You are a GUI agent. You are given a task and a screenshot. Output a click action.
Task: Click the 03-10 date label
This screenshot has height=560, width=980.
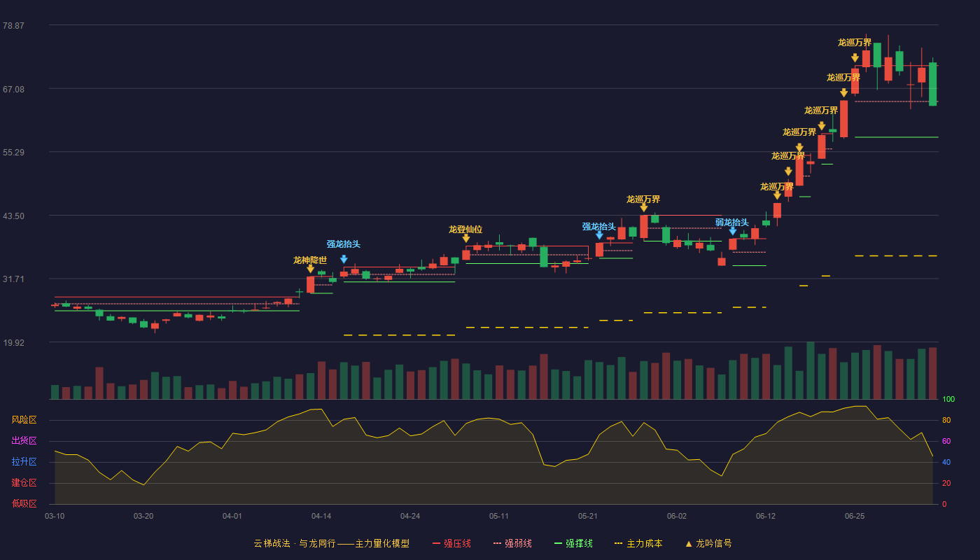pyautogui.click(x=55, y=516)
